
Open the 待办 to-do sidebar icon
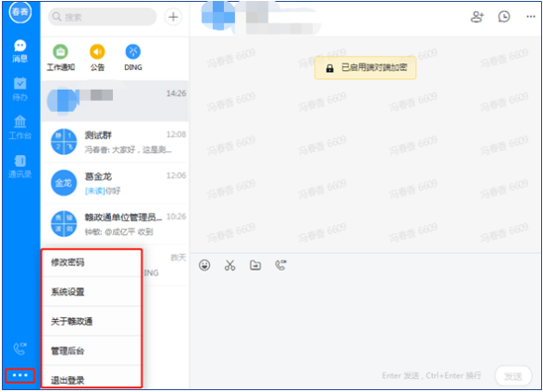pyautogui.click(x=21, y=90)
